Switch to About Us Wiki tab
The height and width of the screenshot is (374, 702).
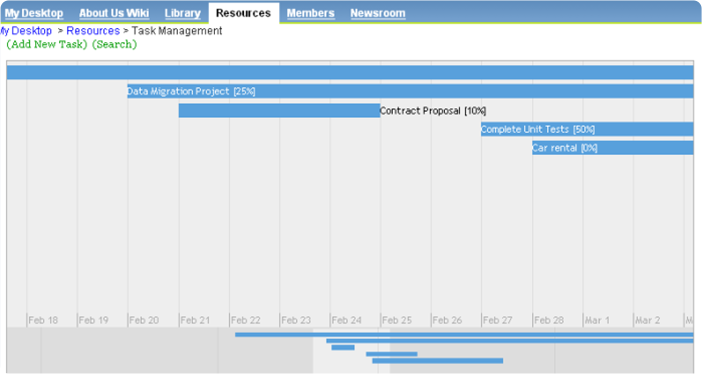(114, 13)
